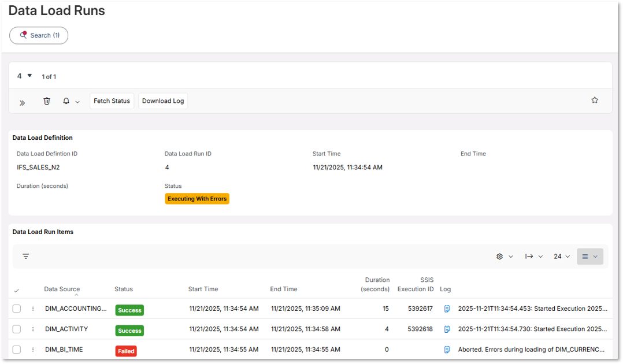This screenshot has width=623, height=364.
Task: Click the export arrow icon
Action: 529,257
